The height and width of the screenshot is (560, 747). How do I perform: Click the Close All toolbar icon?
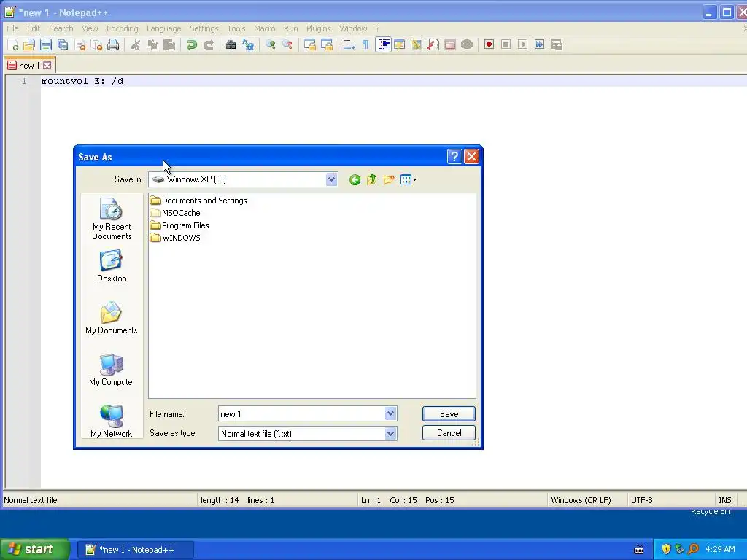click(x=97, y=44)
